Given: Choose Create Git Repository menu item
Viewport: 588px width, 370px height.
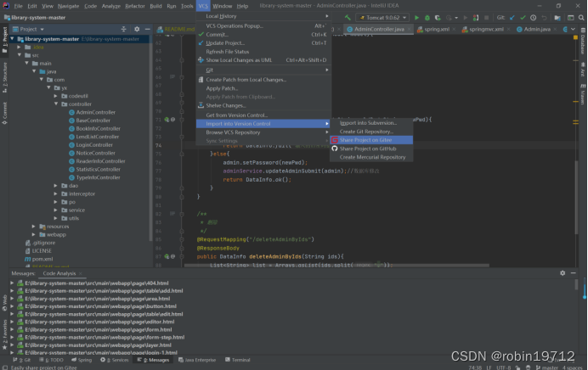Looking at the screenshot, I should (x=371, y=132).
